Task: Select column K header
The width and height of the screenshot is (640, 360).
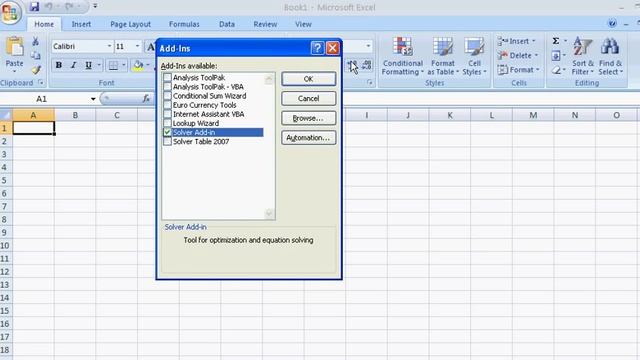Action: [x=450, y=115]
